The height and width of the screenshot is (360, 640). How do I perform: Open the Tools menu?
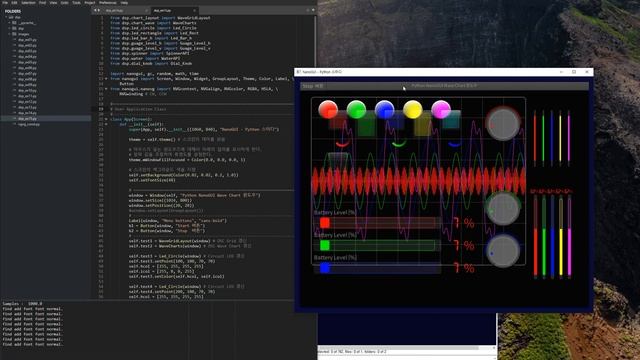pyautogui.click(x=76, y=2)
